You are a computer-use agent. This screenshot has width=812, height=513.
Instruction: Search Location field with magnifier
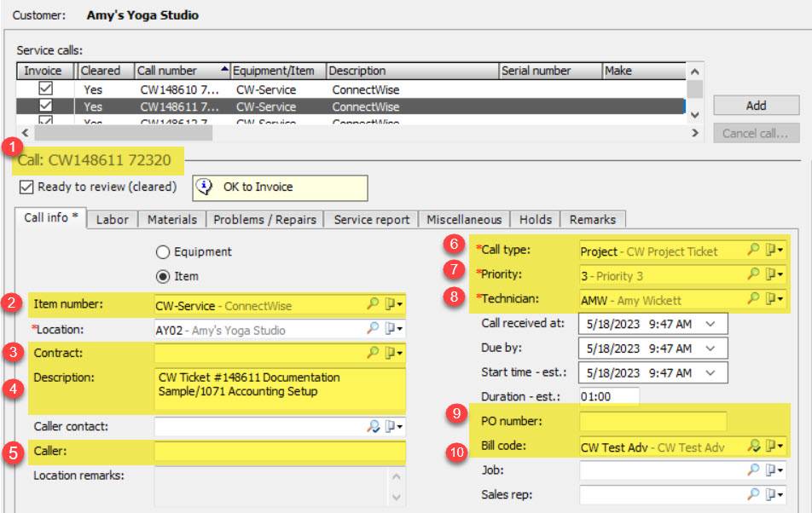pyautogui.click(x=373, y=328)
